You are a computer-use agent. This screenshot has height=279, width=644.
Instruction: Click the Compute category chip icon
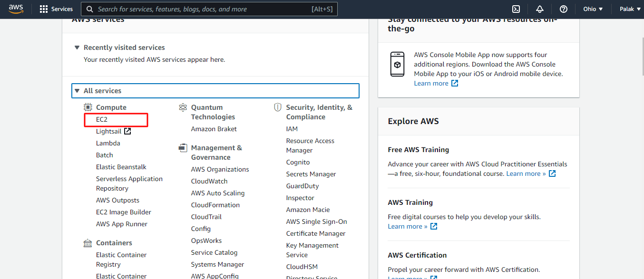[x=88, y=107]
